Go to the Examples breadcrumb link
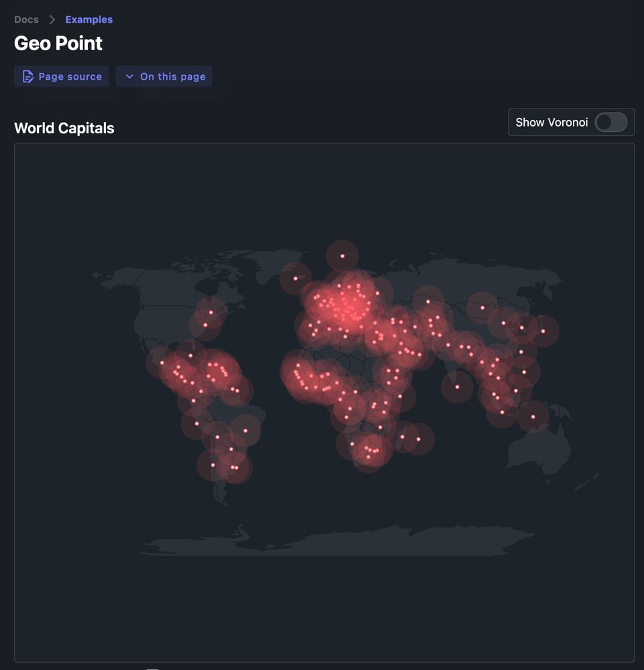 coord(89,19)
